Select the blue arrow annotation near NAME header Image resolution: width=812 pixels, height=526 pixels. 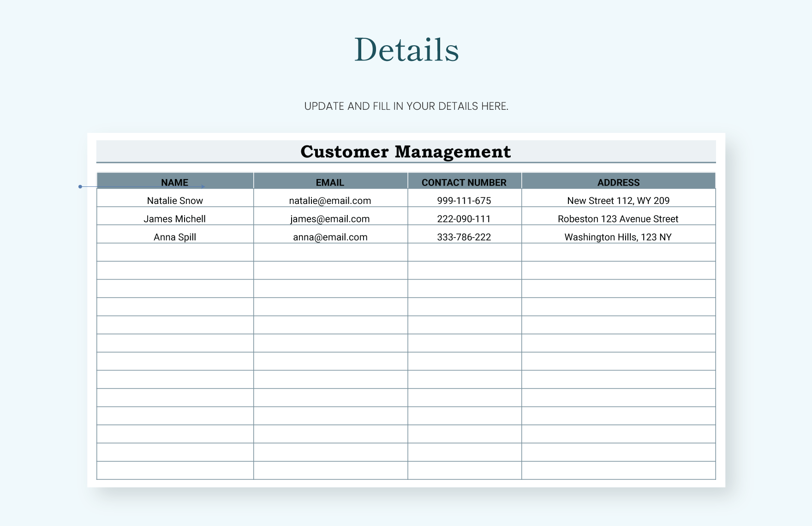tap(138, 186)
